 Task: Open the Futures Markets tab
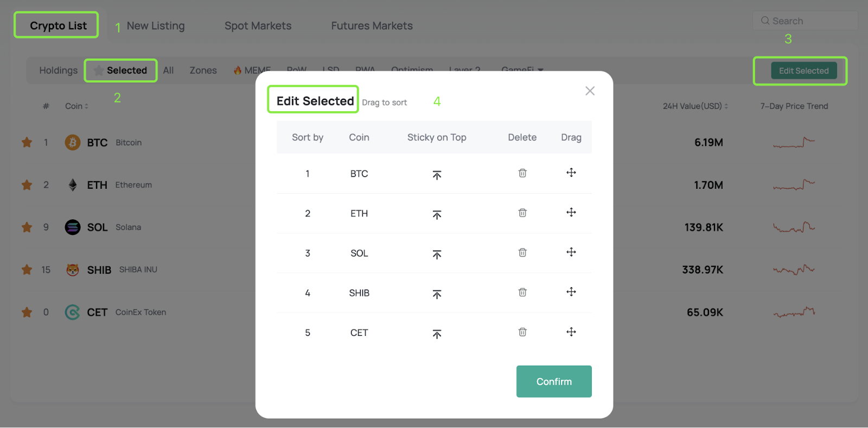(372, 25)
